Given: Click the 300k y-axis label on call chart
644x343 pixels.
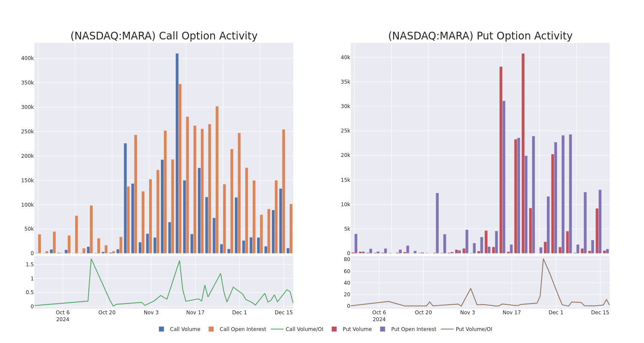Looking at the screenshot, I should tap(27, 107).
